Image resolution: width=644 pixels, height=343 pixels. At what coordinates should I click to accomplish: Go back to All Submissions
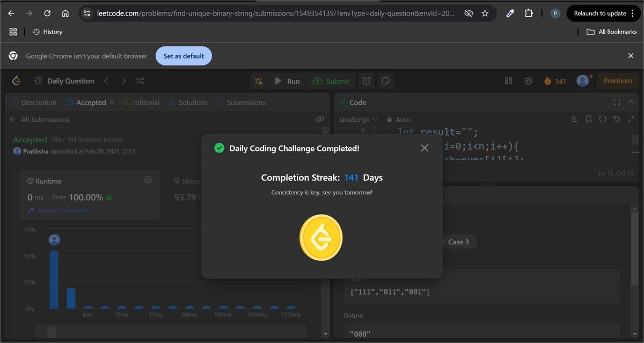40,119
